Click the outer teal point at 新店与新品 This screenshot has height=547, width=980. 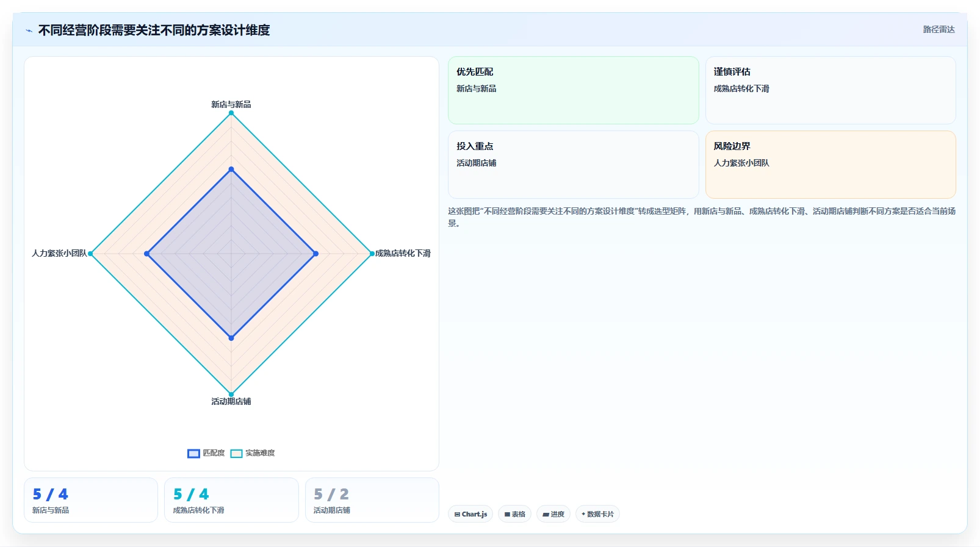click(x=231, y=113)
